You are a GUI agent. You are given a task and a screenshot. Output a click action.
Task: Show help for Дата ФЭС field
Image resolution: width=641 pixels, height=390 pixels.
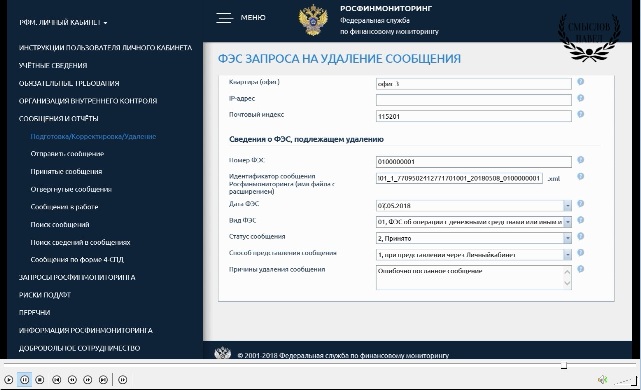pos(580,204)
